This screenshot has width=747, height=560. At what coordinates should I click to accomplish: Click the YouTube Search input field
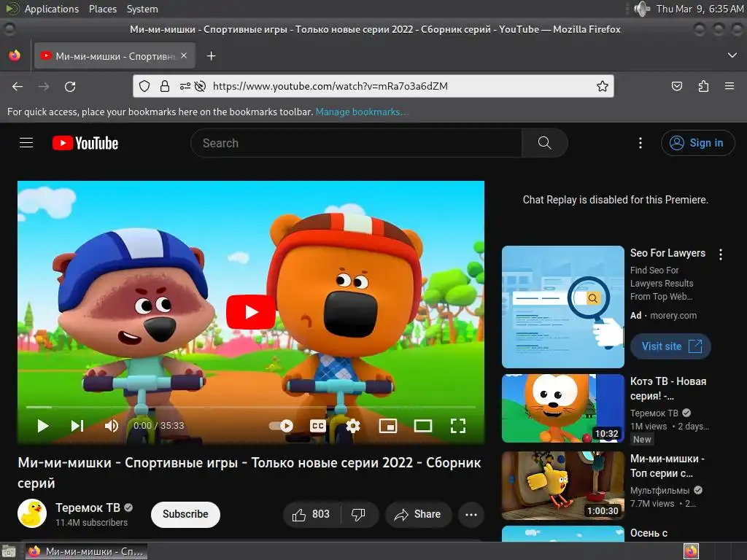pos(356,143)
